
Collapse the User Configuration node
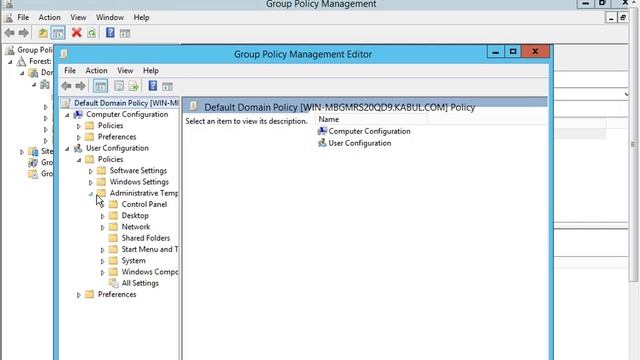point(67,149)
